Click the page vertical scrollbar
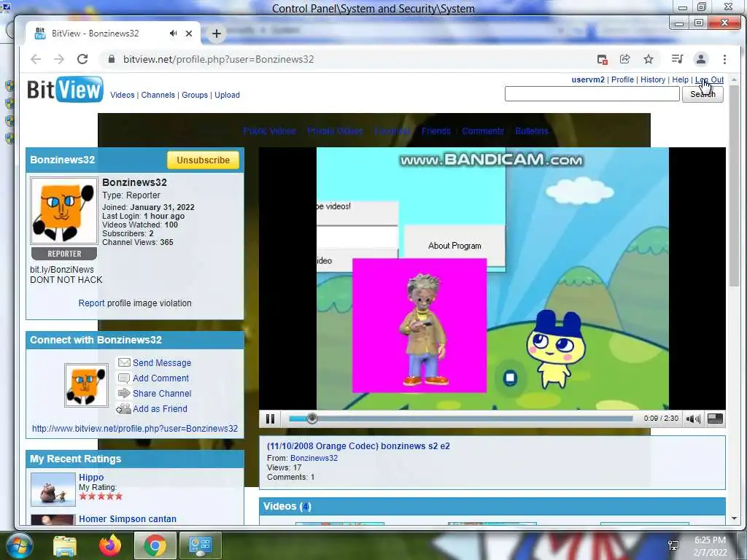 734,186
